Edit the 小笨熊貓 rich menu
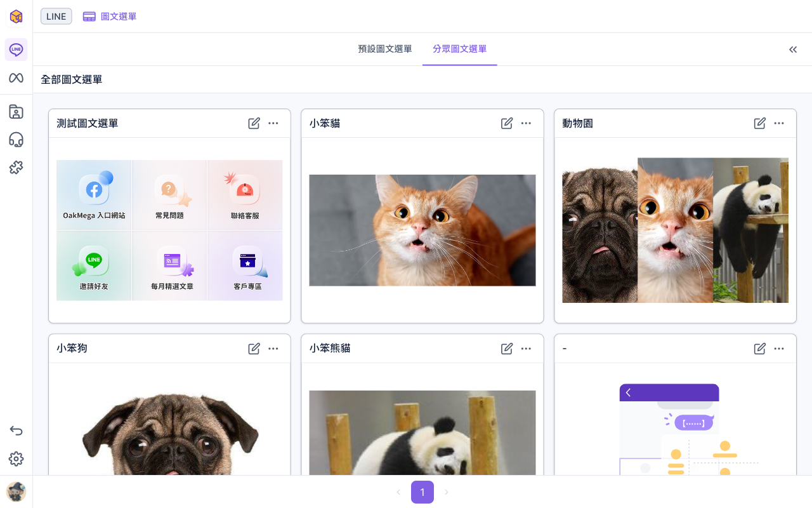The image size is (812, 508). [507, 348]
